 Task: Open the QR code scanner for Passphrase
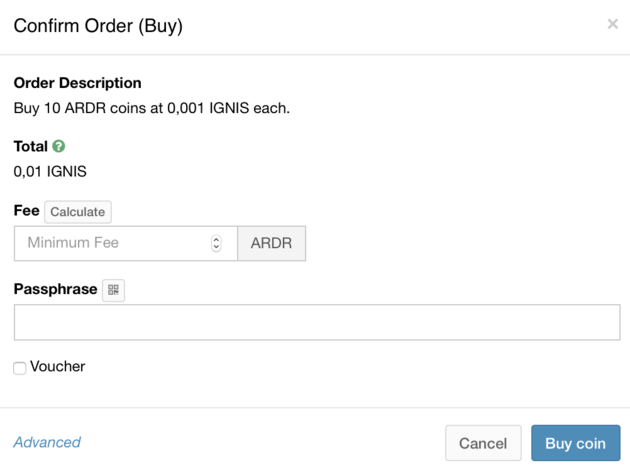(x=113, y=290)
